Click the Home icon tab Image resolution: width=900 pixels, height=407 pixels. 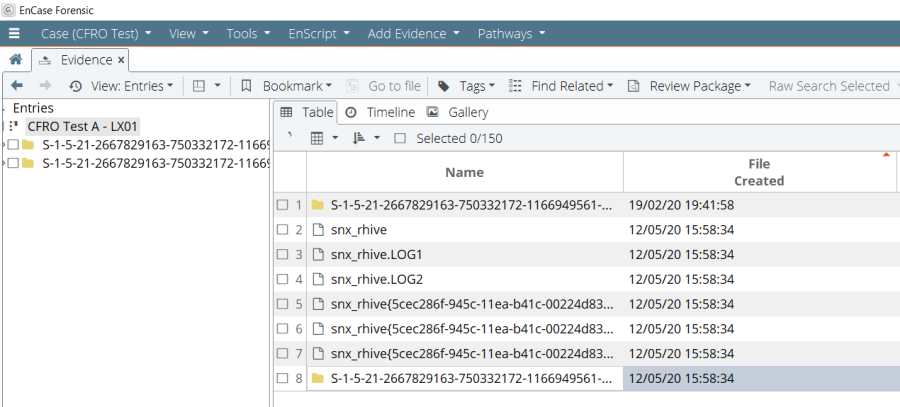(x=15, y=60)
